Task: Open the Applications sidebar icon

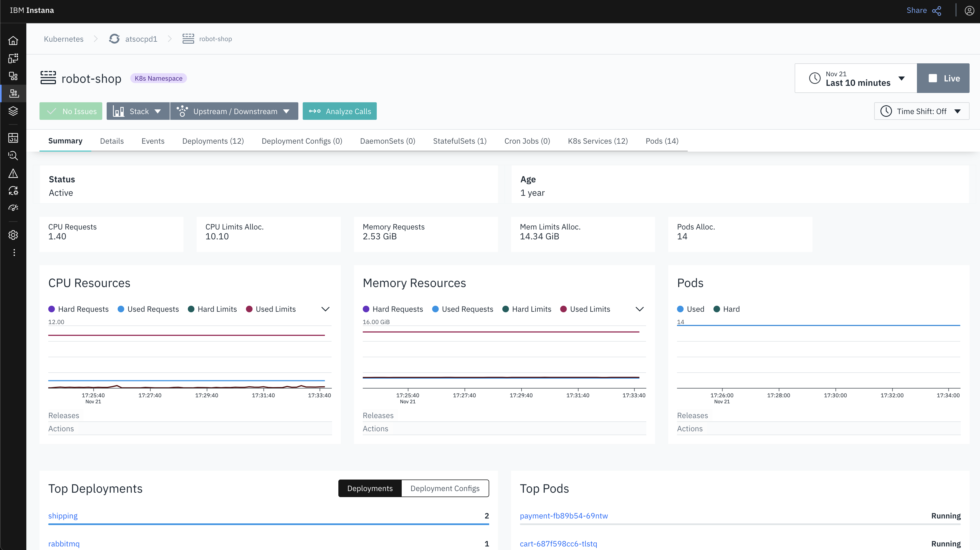Action: 13,76
